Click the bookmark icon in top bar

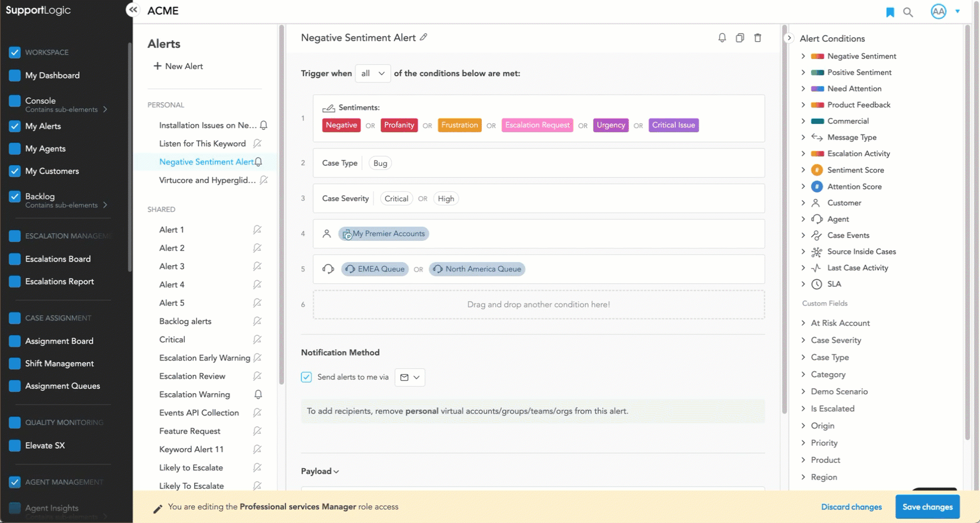(x=890, y=12)
